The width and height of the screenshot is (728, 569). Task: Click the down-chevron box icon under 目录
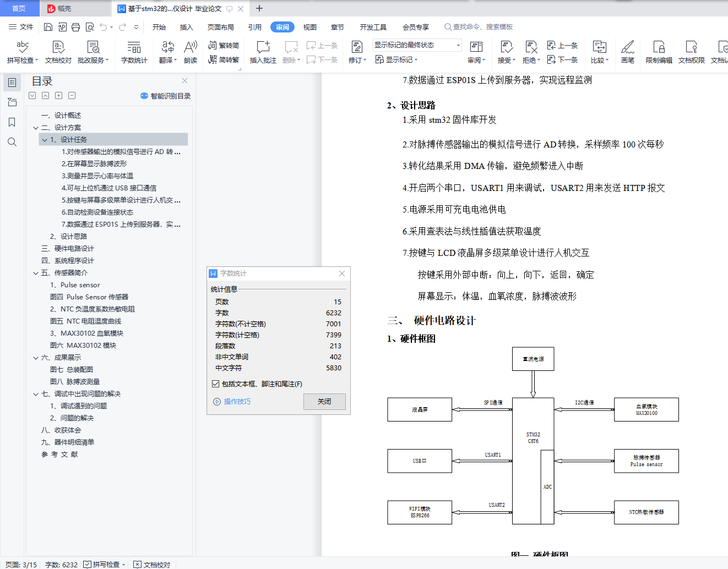coord(32,96)
